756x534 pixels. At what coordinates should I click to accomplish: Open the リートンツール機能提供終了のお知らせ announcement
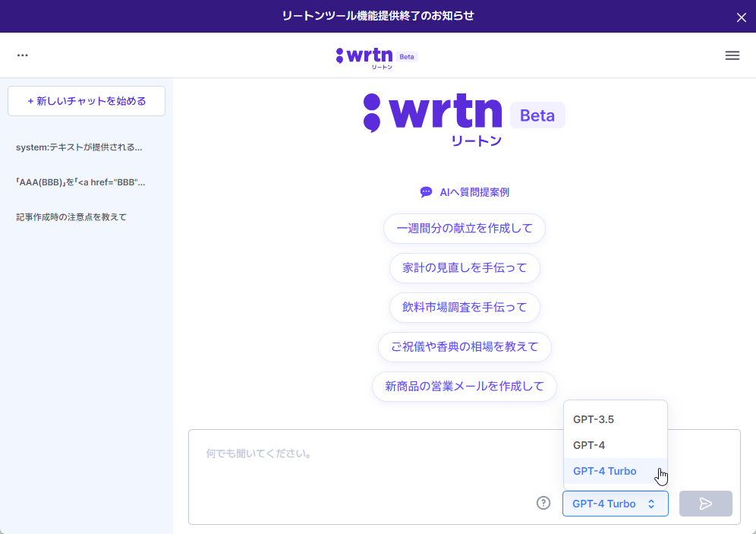coord(377,16)
